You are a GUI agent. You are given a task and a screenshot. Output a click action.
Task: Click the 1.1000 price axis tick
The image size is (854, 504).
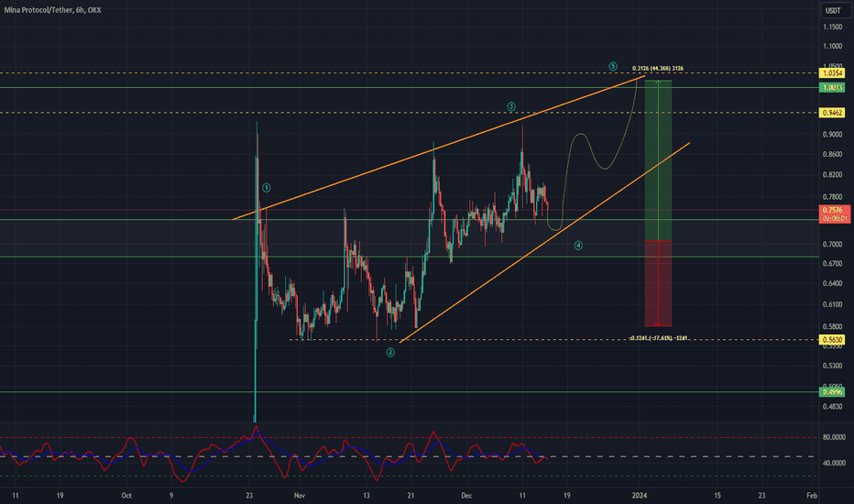click(833, 47)
